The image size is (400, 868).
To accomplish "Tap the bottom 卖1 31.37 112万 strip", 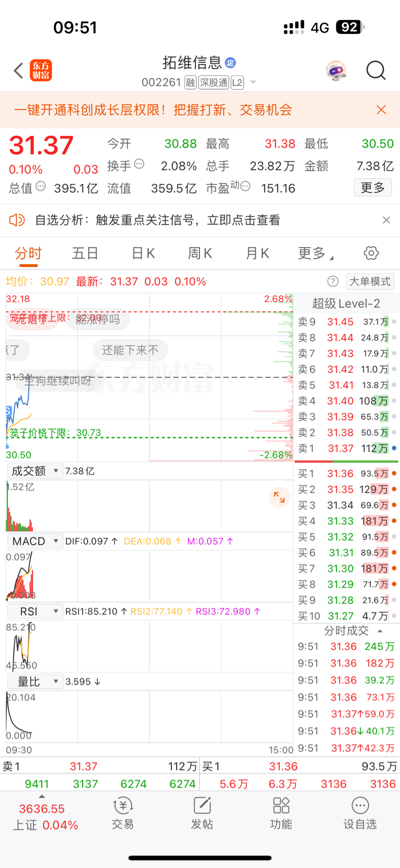I will click(x=100, y=766).
